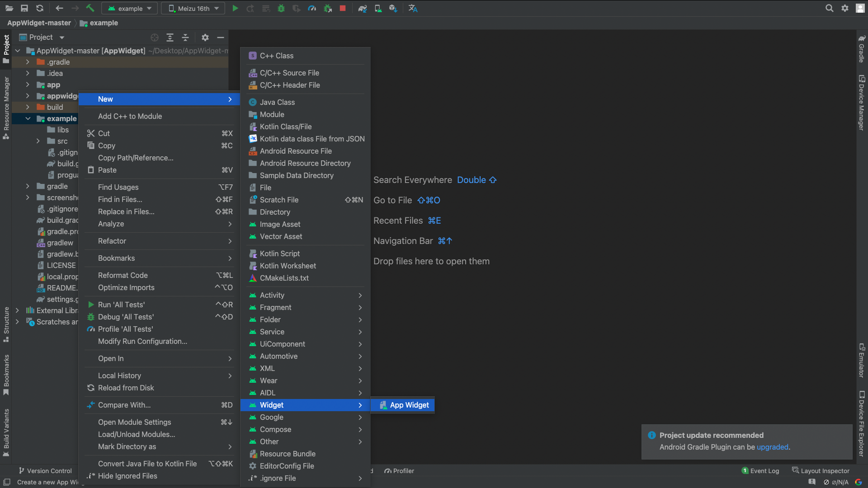Click the Open file folder icon in toolbar

pyautogui.click(x=9, y=8)
